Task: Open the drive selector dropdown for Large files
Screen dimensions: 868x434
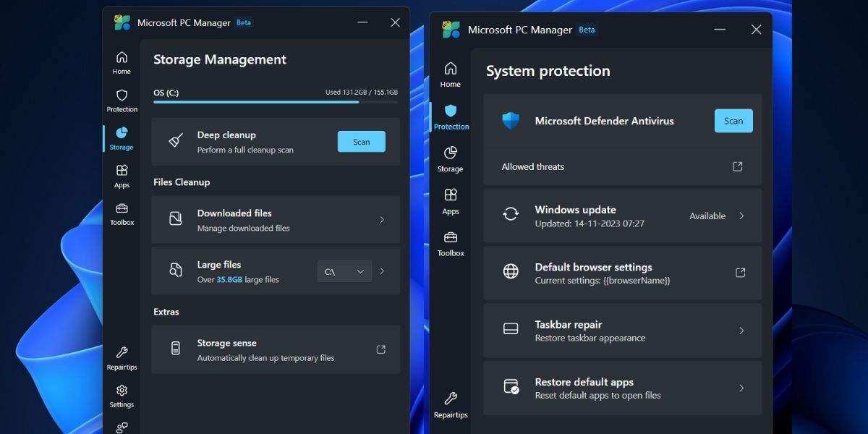Action: 344,271
